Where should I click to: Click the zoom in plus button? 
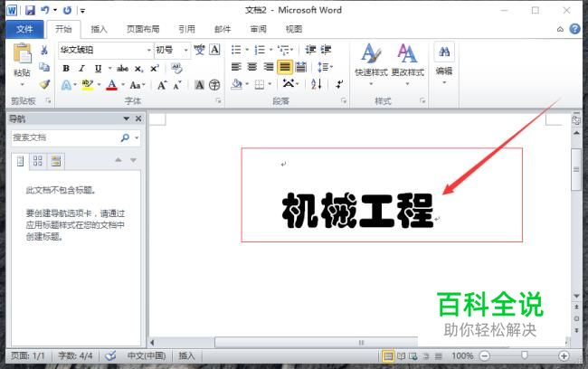click(564, 355)
